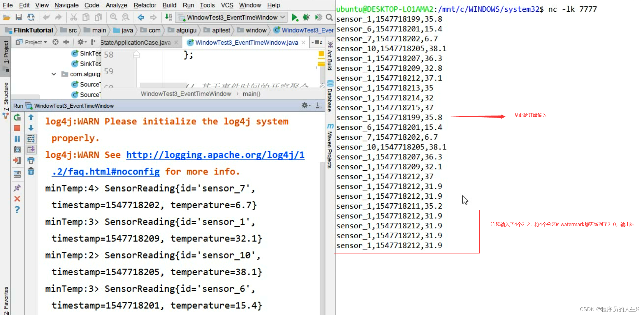Screen dimensions: 644x315
Task: Toggle Scroll to End in console
Action: [31, 150]
